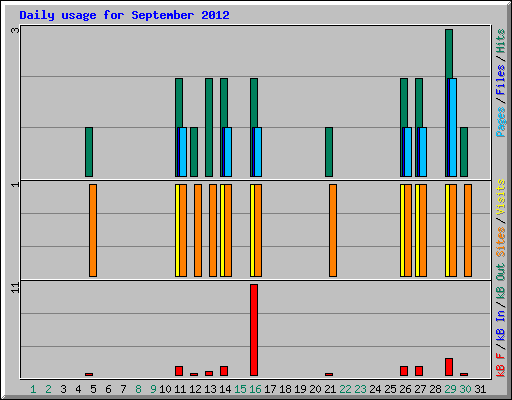
Task: Click the red kB bar for day 29
Action: [449, 367]
